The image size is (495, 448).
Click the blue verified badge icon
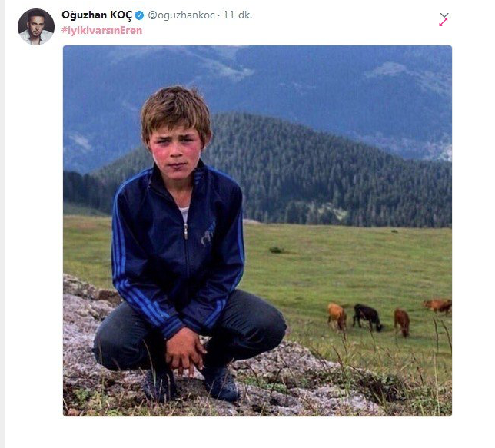click(x=140, y=15)
